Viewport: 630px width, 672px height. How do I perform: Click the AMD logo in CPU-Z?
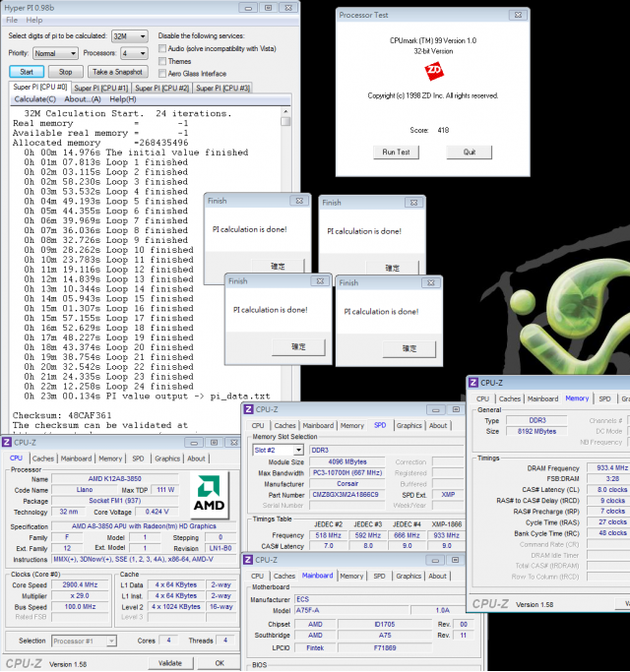pos(209,494)
